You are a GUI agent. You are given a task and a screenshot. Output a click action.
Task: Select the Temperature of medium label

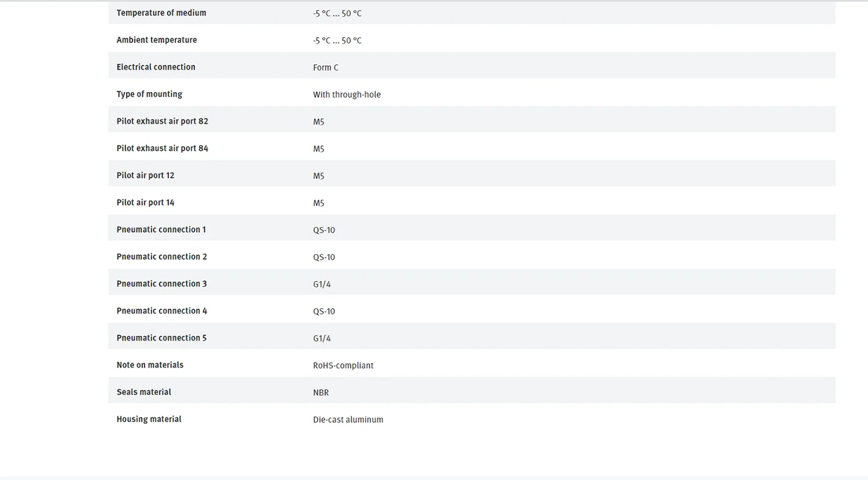161,13
